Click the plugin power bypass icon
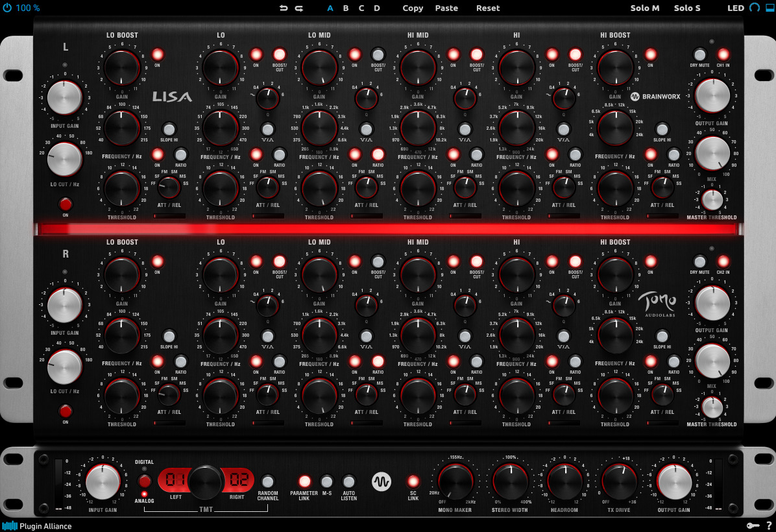This screenshot has width=776, height=532. (7, 8)
